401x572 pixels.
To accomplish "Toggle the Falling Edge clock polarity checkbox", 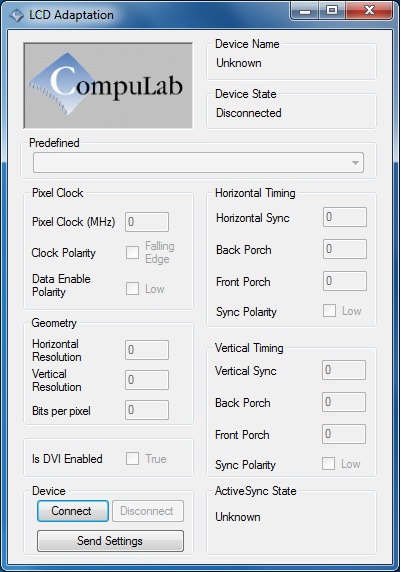I will 132,252.
